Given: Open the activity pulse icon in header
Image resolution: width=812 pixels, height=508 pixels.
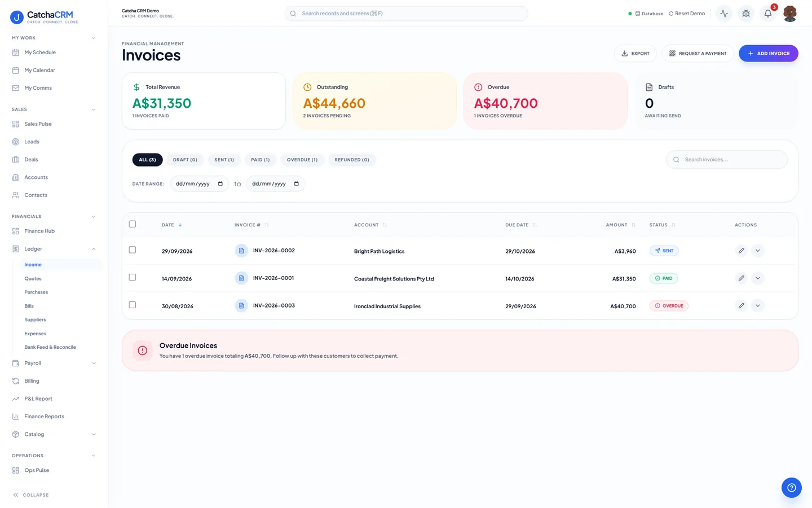Looking at the screenshot, I should click(724, 14).
